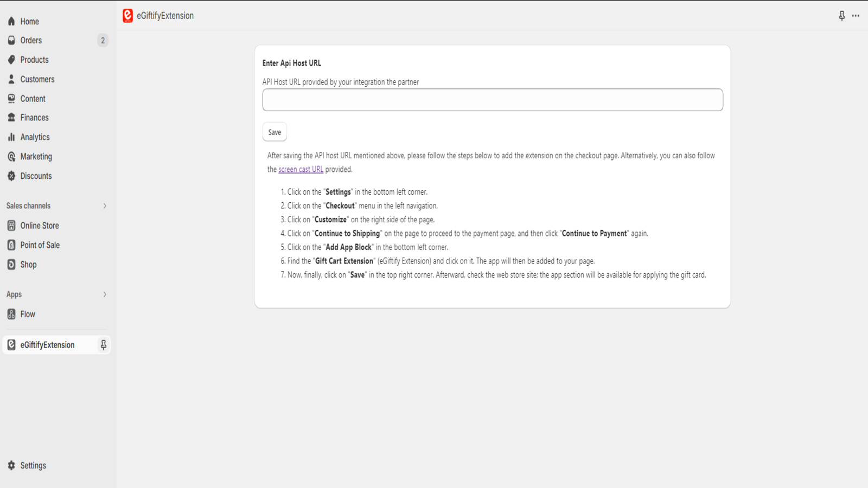The width and height of the screenshot is (868, 488).
Task: Open the three-dot more actions menu
Action: pyautogui.click(x=856, y=16)
